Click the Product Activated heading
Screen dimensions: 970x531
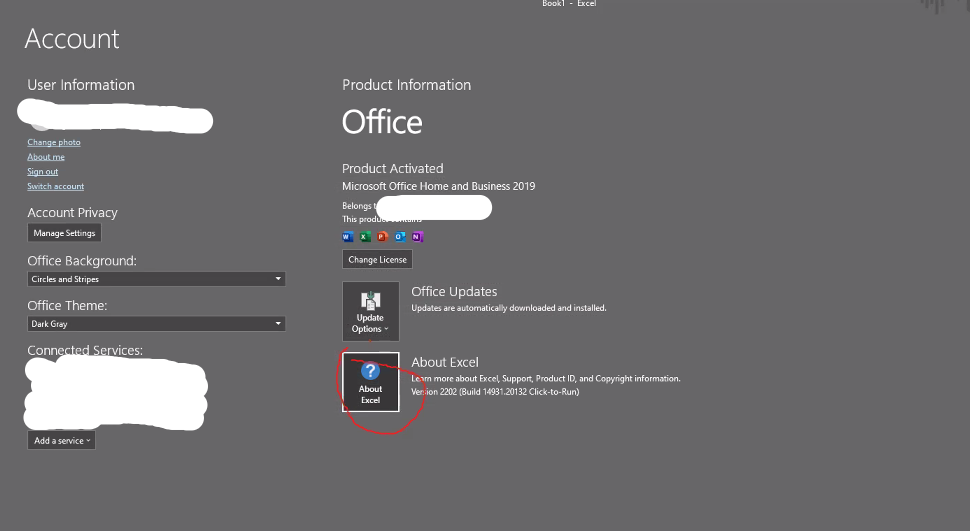[x=393, y=168]
